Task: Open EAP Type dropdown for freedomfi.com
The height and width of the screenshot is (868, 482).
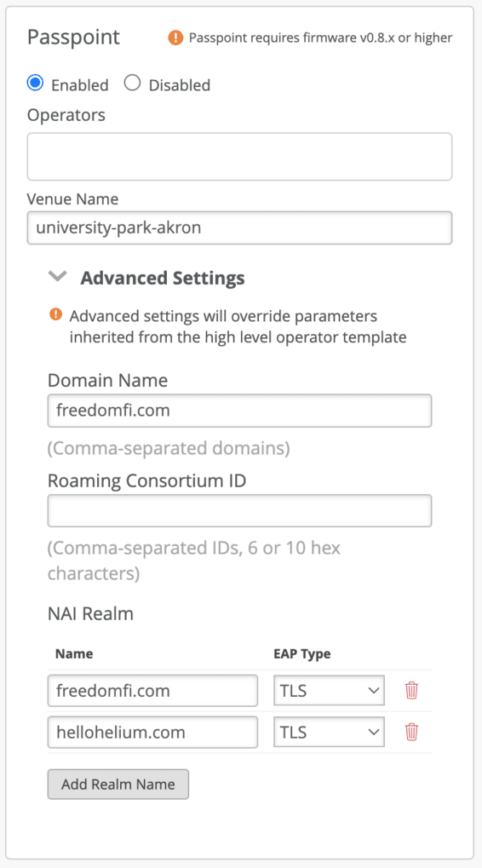Action: pos(330,690)
